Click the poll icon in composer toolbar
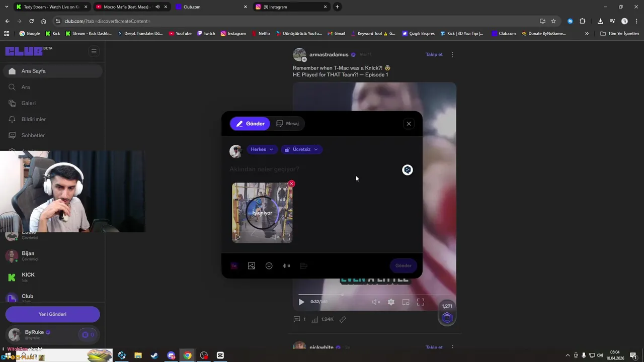 303,266
